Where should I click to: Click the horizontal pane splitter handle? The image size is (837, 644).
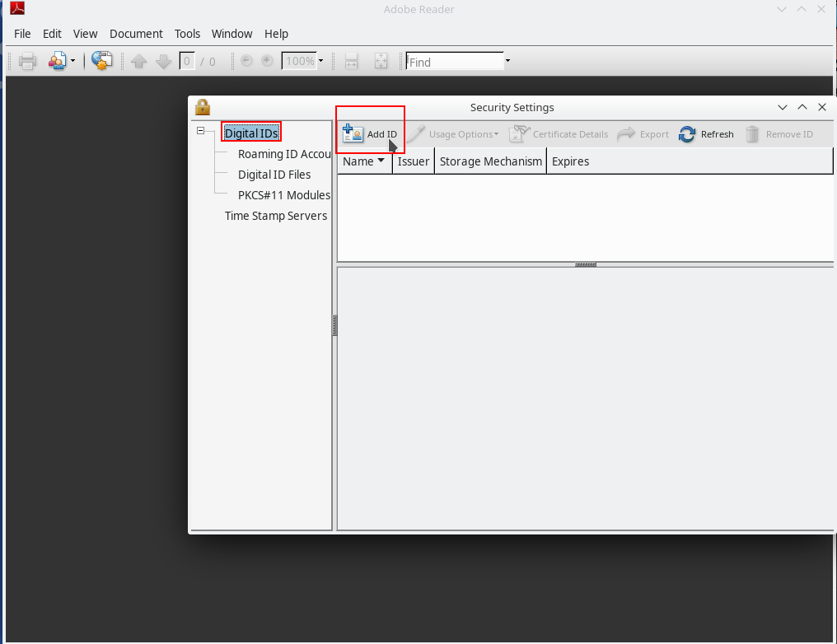click(585, 265)
